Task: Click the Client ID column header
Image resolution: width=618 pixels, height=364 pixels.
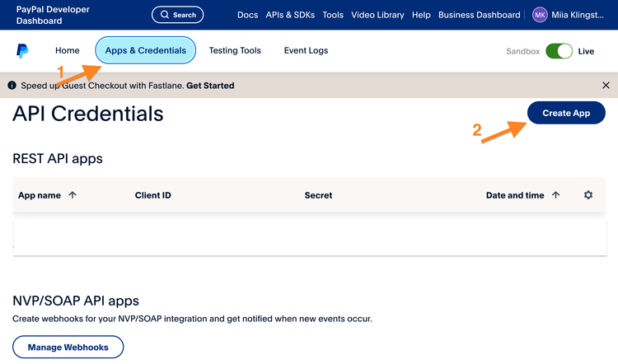Action: [x=153, y=195]
